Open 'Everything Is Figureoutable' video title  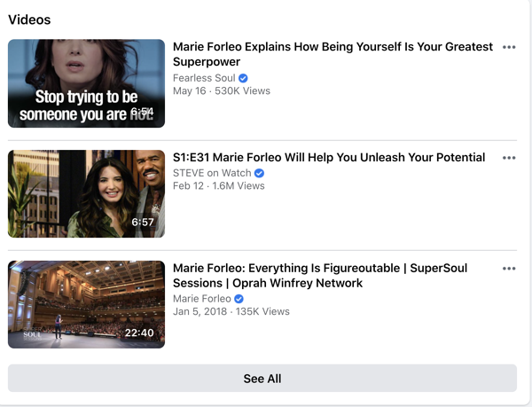(x=320, y=276)
